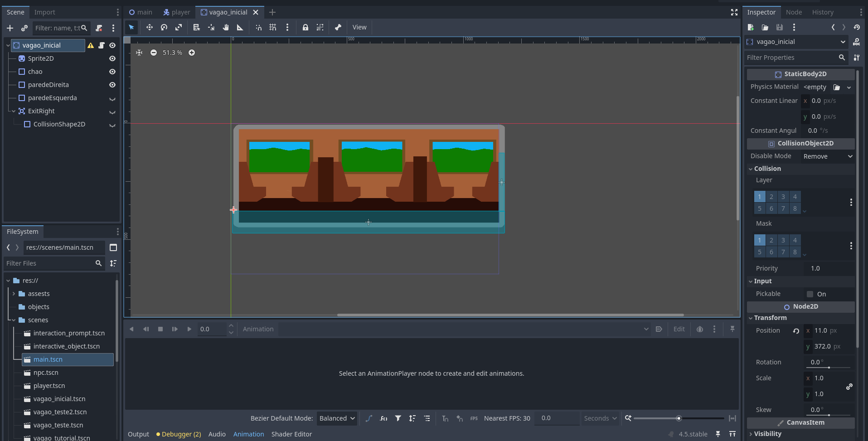
Task: Activate the Scale tool
Action: point(179,27)
